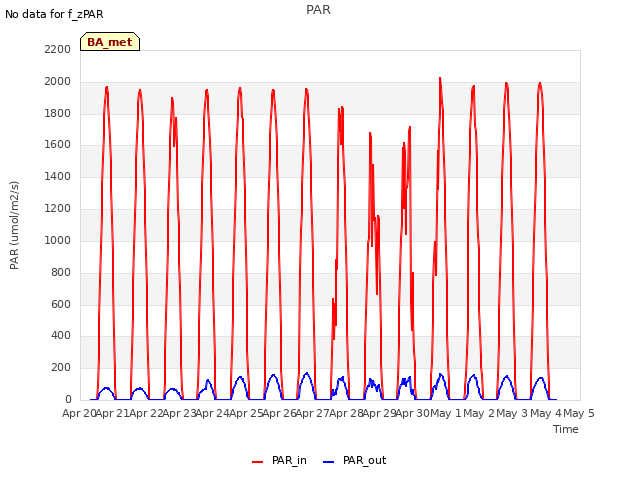This screenshot has height=480, width=640.
Task: Toggle the PAR_out legend entry
Action: tap(354, 460)
